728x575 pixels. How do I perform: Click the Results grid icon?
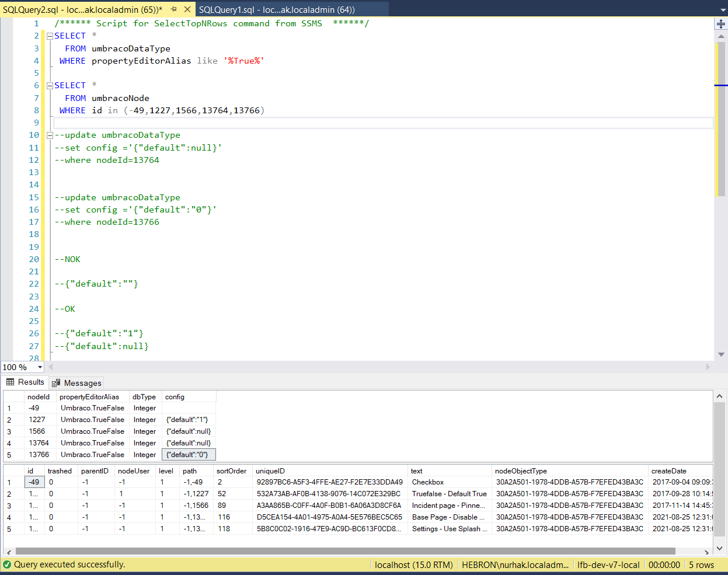(x=11, y=382)
